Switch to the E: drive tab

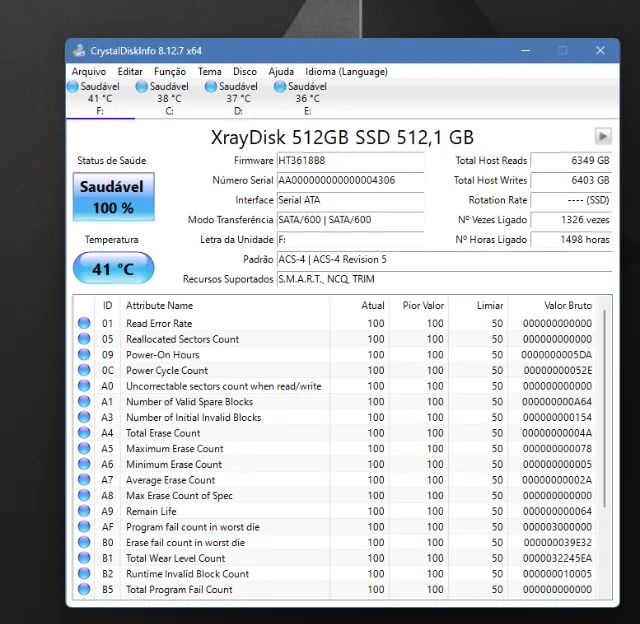click(307, 98)
